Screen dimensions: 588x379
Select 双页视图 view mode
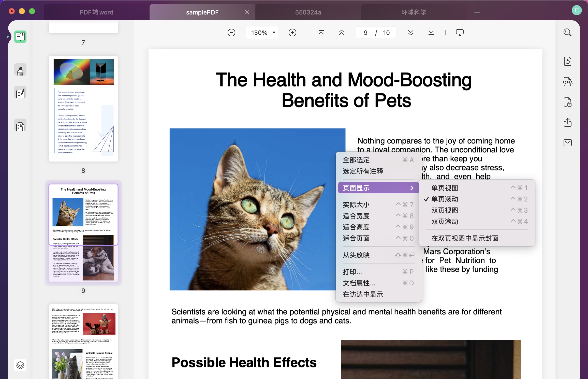pyautogui.click(x=477, y=210)
